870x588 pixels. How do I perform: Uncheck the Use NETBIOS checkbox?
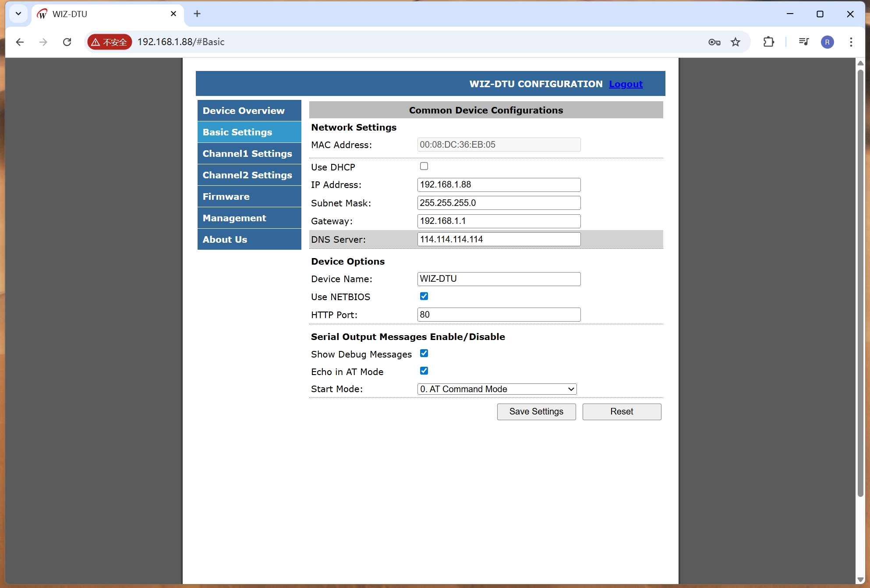pos(424,296)
